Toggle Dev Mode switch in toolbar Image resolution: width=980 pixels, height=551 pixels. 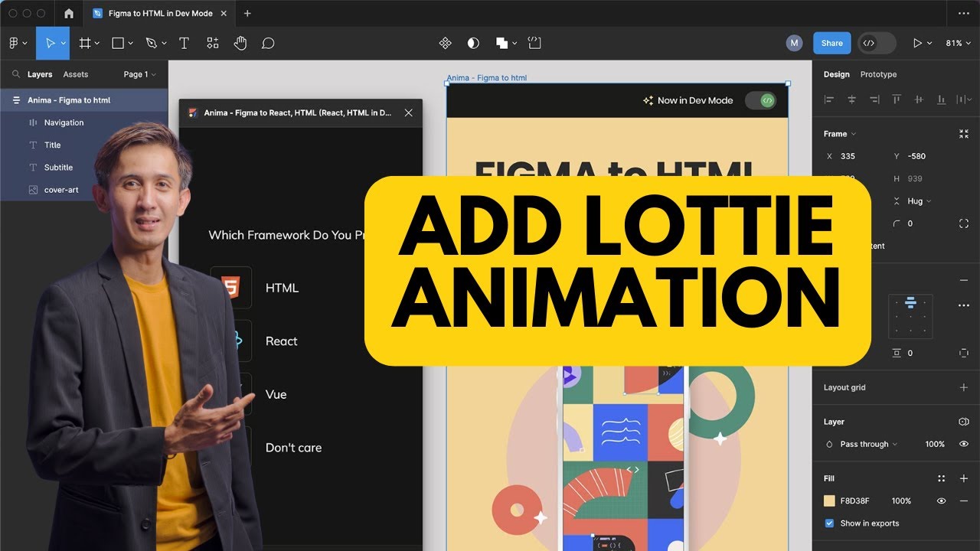tap(877, 44)
